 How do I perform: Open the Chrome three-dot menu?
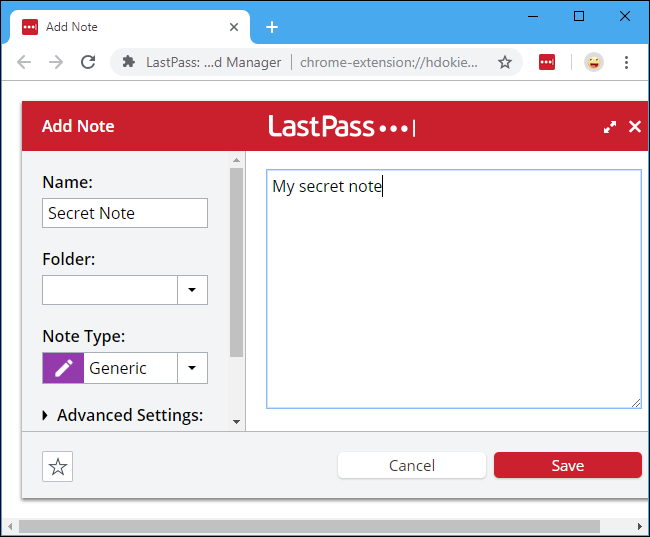coord(626,63)
